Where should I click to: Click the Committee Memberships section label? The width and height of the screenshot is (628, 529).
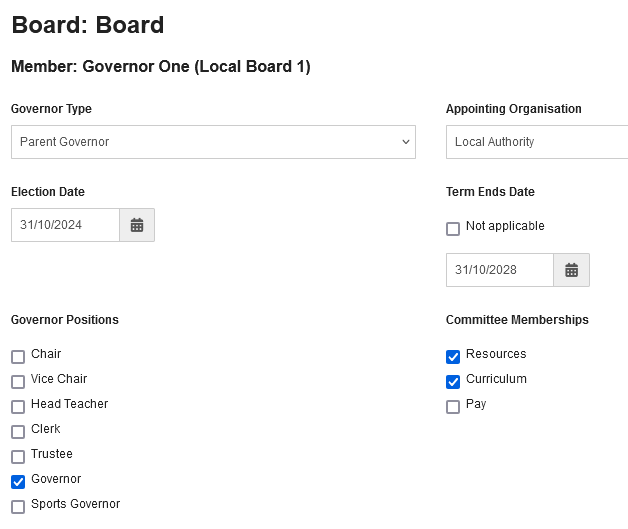517,320
